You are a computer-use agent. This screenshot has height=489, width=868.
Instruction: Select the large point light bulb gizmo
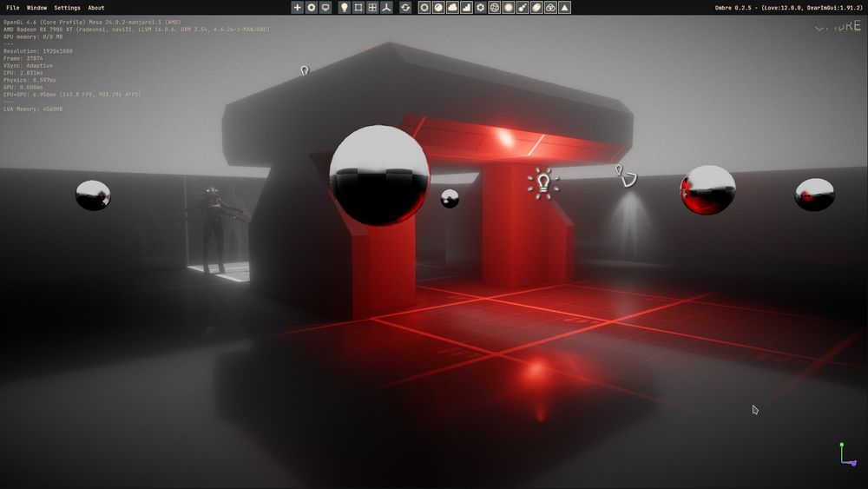pyautogui.click(x=543, y=182)
